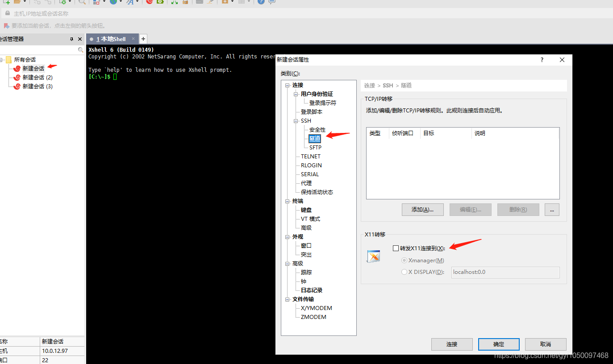Pin the session manager panel

pyautogui.click(x=71, y=39)
